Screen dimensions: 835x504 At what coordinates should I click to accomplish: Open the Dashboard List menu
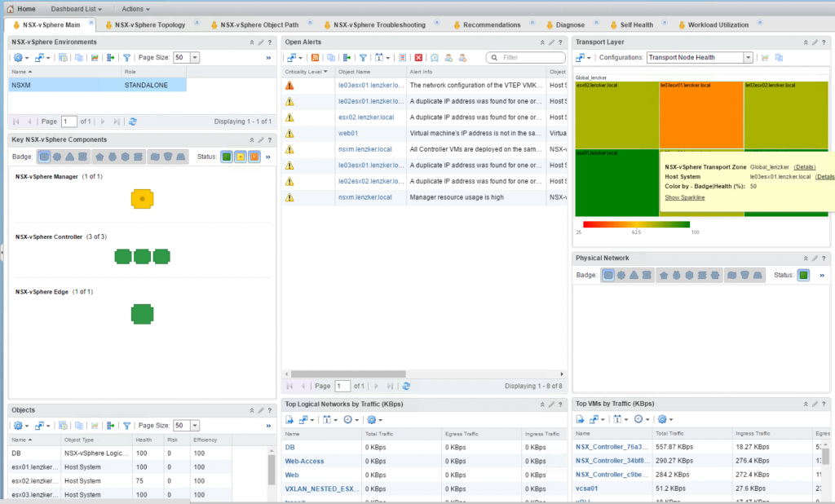coord(73,7)
